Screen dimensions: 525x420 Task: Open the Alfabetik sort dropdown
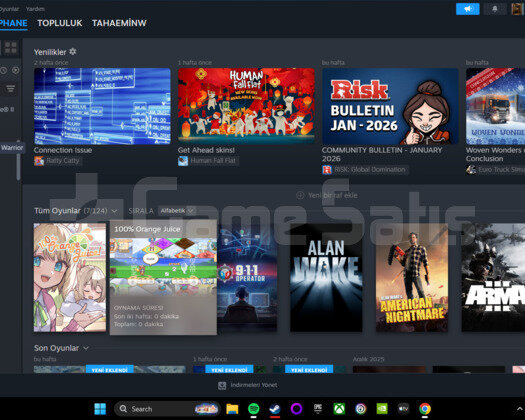[x=177, y=211]
